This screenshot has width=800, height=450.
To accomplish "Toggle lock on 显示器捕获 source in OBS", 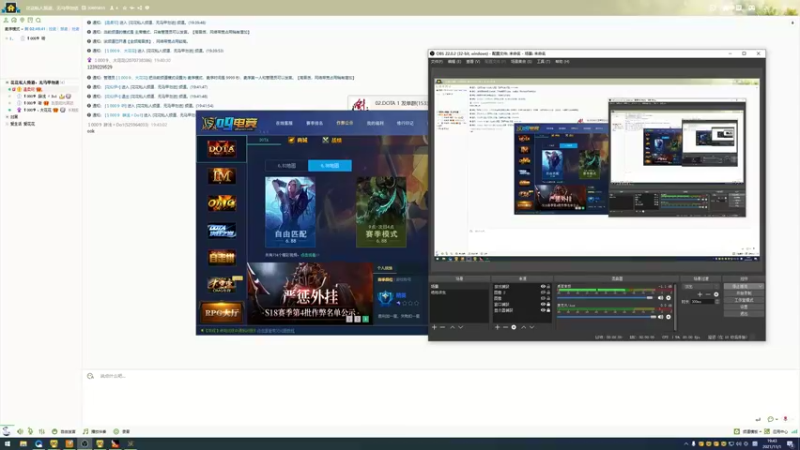I will 548,310.
